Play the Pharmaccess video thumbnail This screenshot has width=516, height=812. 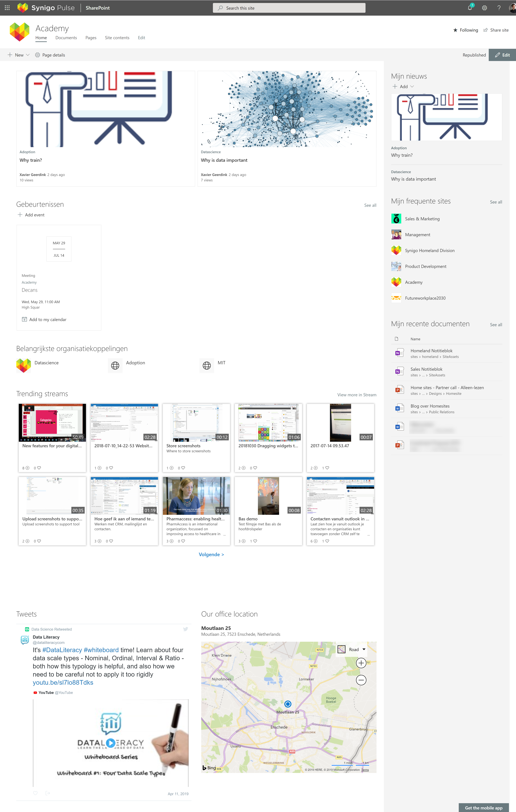click(x=196, y=496)
